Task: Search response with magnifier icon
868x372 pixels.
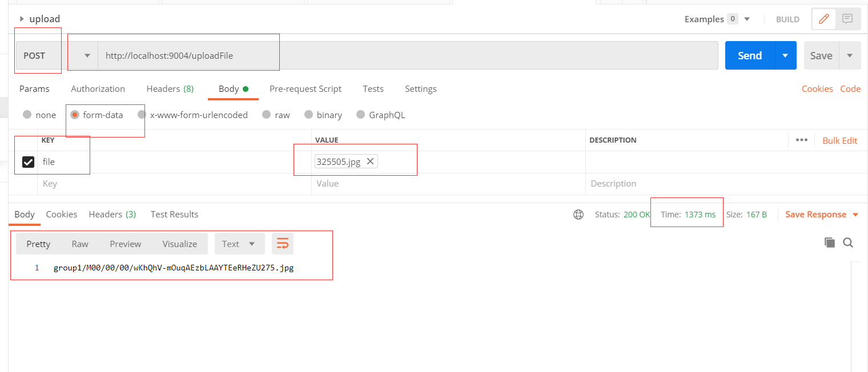Action: [848, 242]
